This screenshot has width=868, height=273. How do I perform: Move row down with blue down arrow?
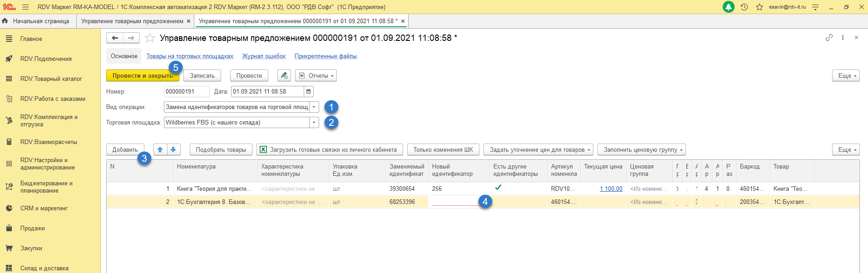click(x=173, y=149)
